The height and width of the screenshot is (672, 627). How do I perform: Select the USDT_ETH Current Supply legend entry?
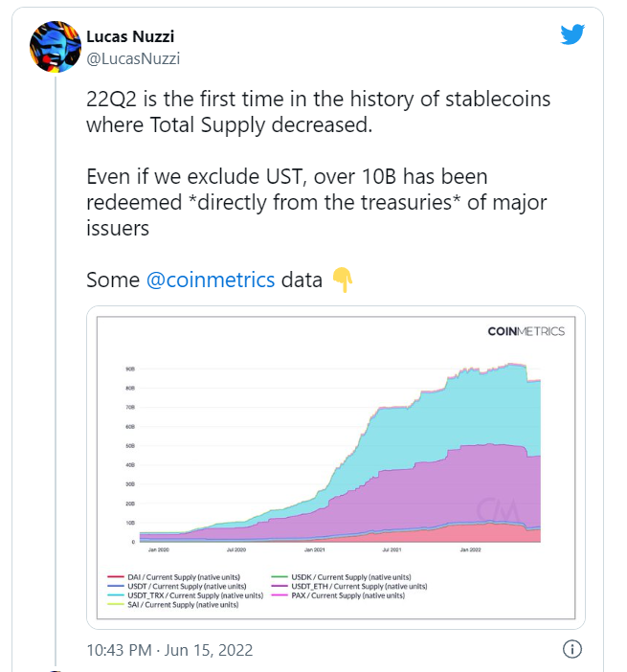[x=349, y=586]
